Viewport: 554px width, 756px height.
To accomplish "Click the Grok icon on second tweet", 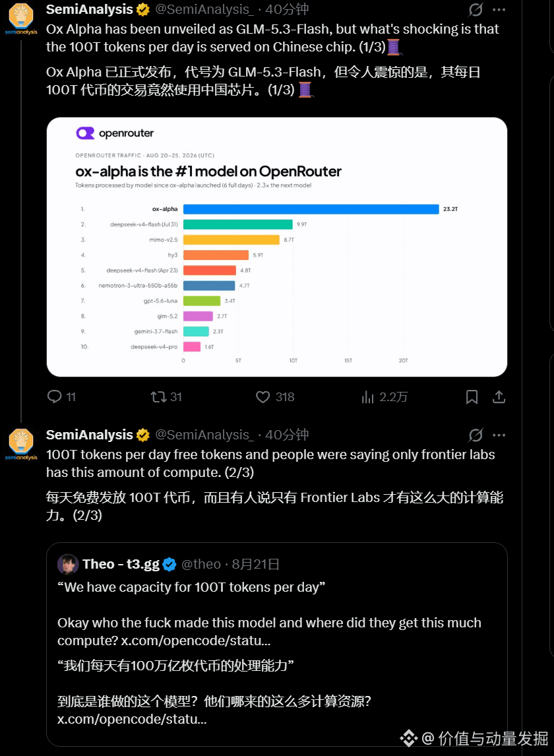I will pos(476,435).
